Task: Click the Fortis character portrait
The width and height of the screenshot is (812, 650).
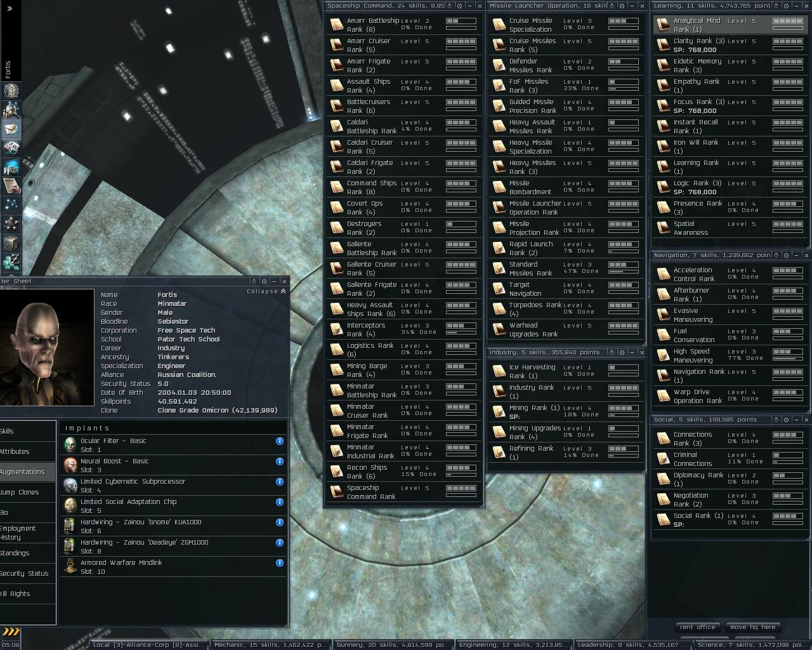Action: 47,348
